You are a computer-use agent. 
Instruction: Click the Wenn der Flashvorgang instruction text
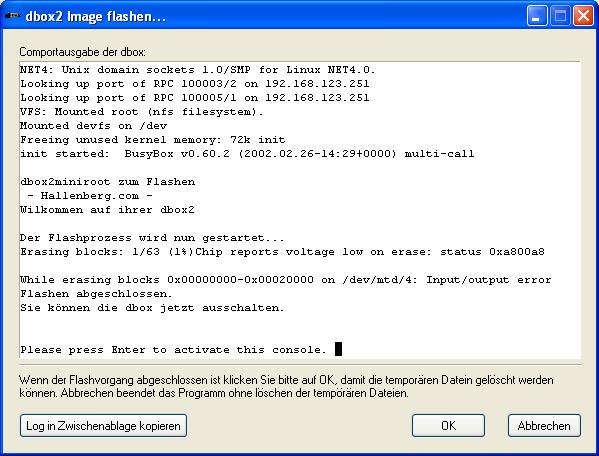pyautogui.click(x=286, y=386)
